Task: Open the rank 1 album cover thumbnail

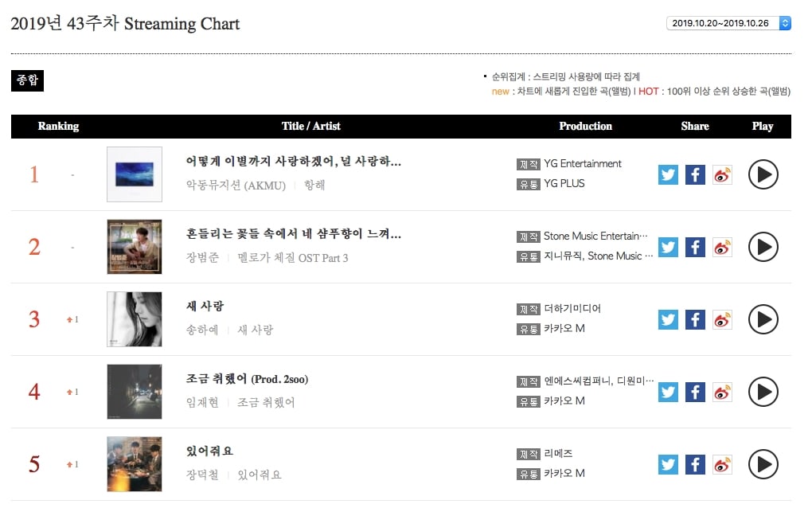Action: pos(135,174)
